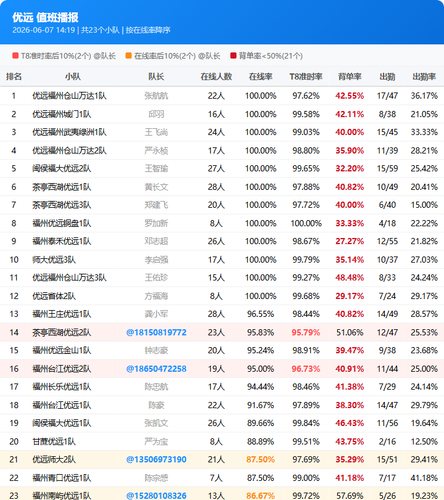Select team 优远福州仓山万达2队 in rank 4
The image size is (444, 500).
tap(69, 151)
